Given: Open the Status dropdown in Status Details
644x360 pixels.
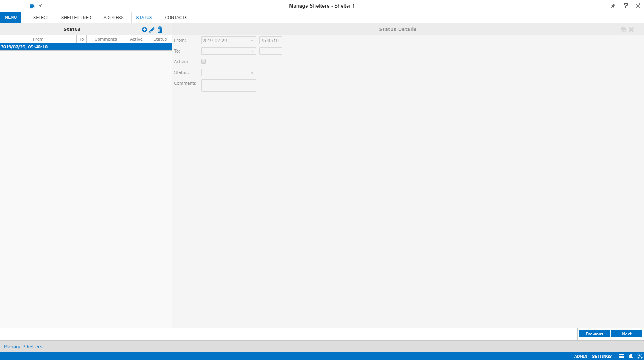Looking at the screenshot, I should click(x=252, y=72).
